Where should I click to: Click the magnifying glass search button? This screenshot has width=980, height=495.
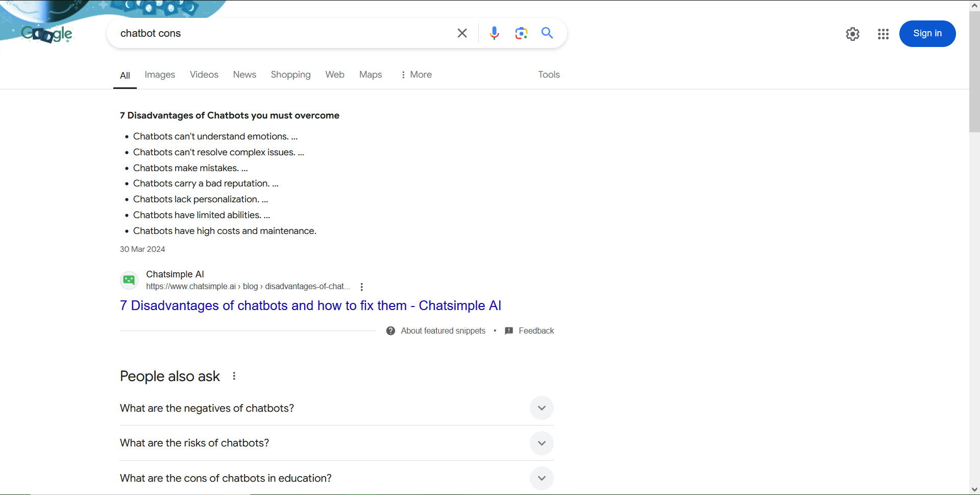pos(547,33)
